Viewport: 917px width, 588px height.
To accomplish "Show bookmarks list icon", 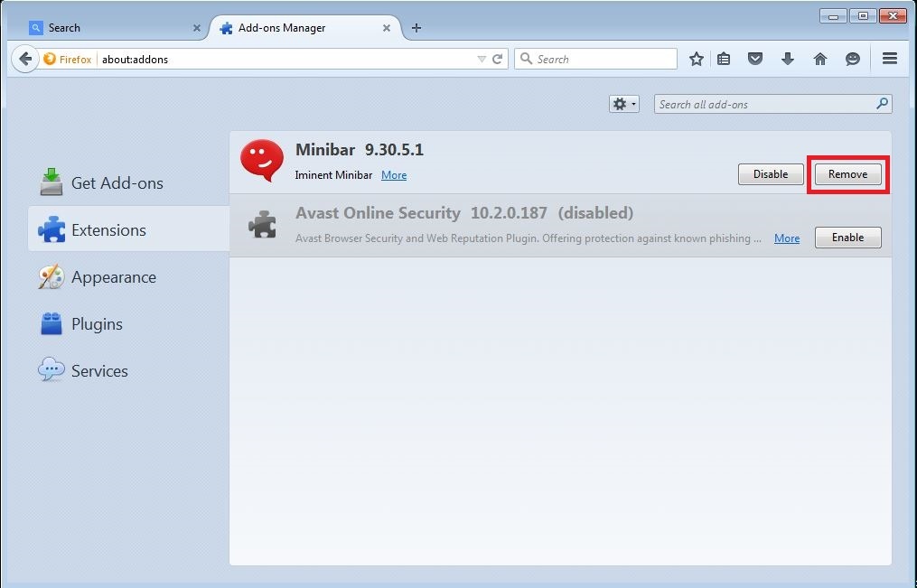I will click(x=724, y=59).
